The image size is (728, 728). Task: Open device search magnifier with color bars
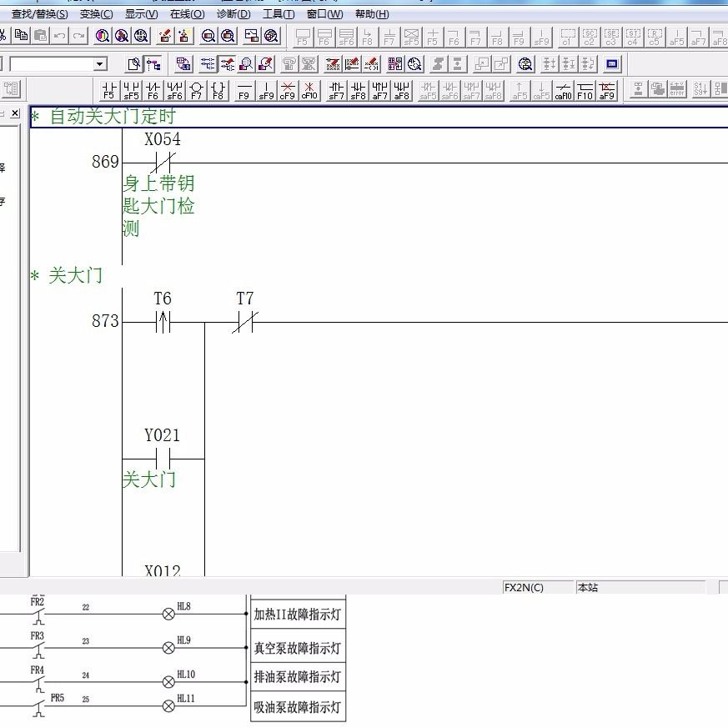(x=102, y=35)
